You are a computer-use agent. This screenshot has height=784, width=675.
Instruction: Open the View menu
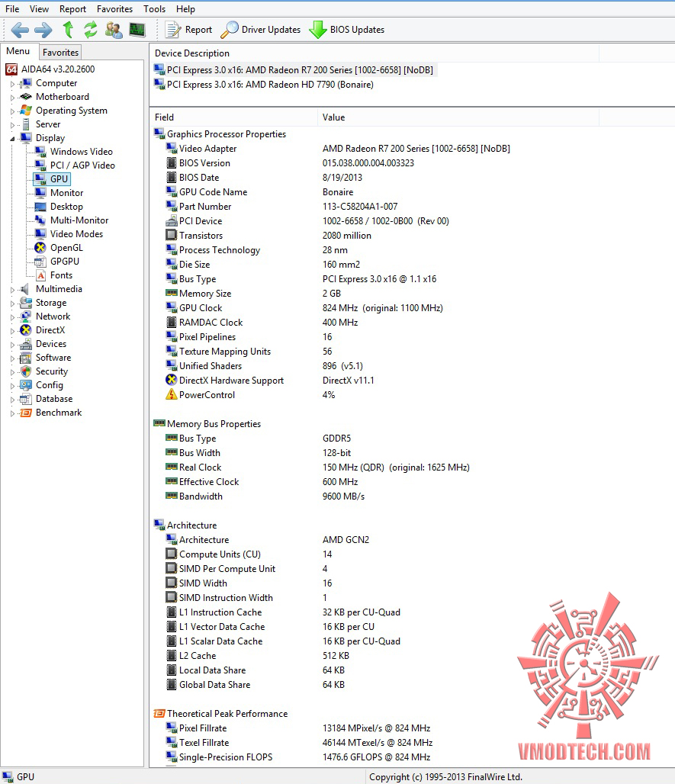click(39, 9)
